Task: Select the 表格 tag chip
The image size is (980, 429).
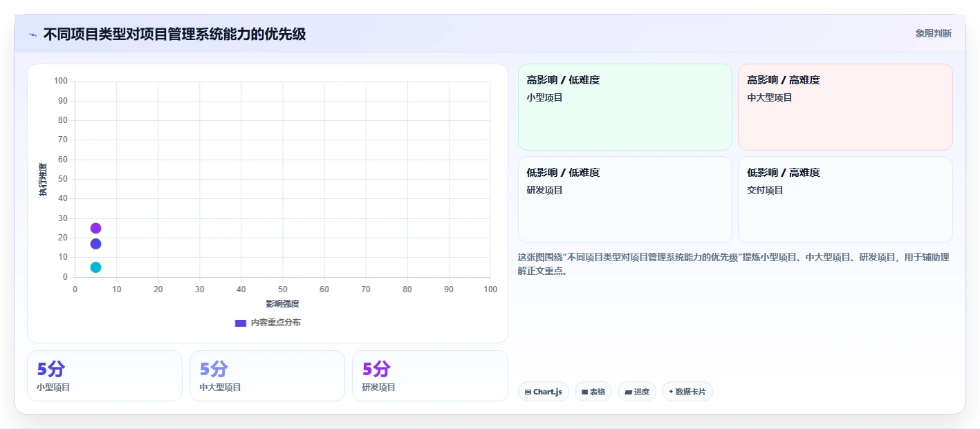Action: click(x=593, y=392)
